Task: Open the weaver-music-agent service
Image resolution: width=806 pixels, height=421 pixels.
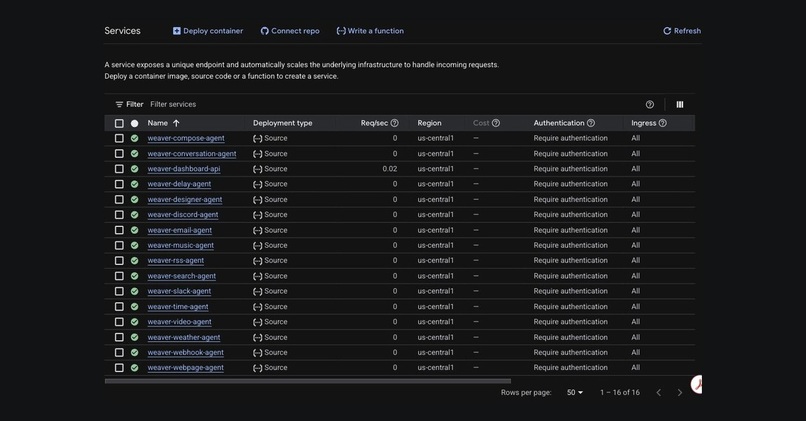Action: point(180,245)
